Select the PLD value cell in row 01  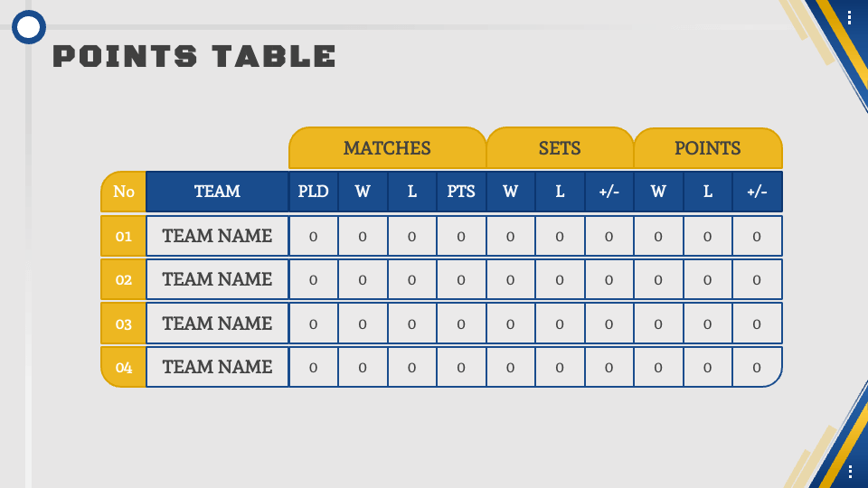(x=314, y=236)
